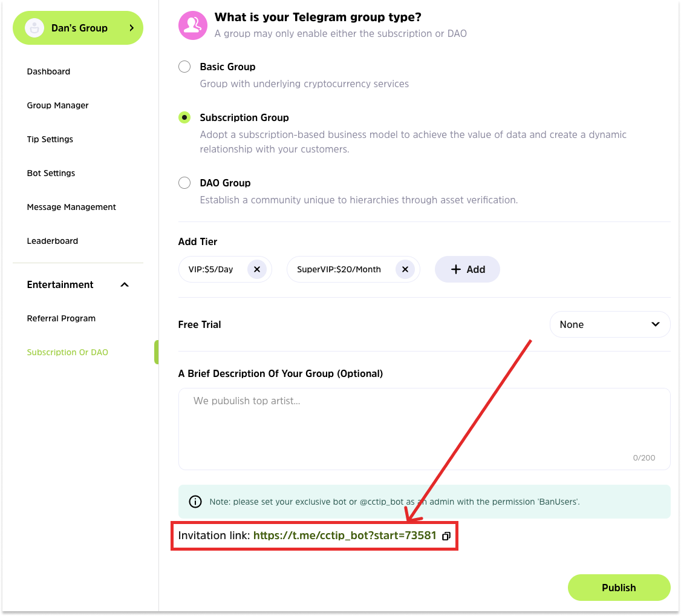Open the cctip_bot invitation link
681x616 pixels.
pos(344,536)
